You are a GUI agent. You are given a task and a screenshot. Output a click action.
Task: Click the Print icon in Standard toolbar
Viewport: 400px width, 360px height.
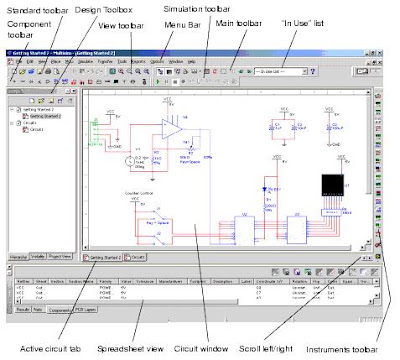[48, 71]
